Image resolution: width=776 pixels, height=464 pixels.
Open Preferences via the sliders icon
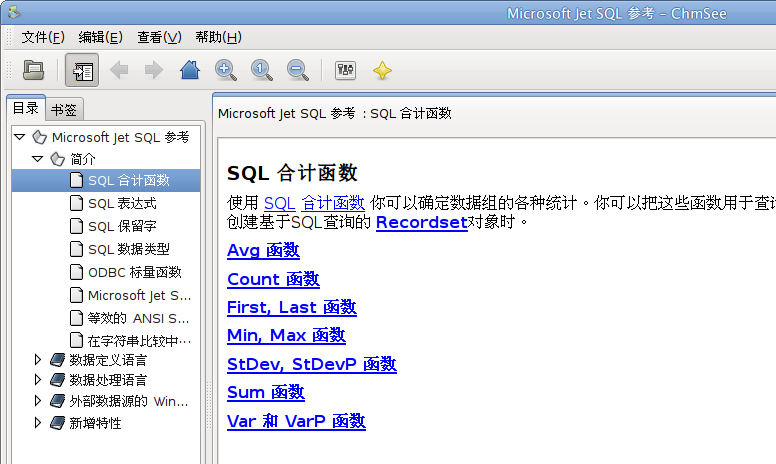[x=345, y=70]
